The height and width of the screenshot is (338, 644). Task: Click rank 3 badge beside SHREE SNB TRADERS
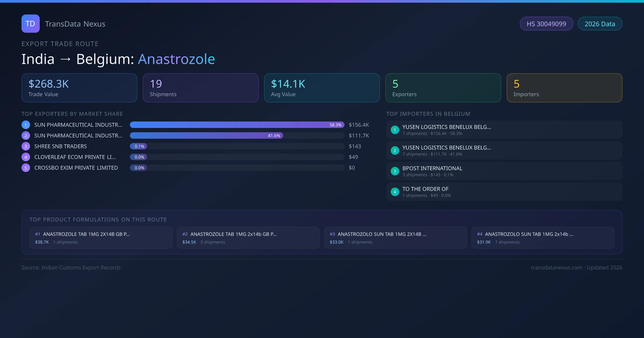tap(26, 146)
